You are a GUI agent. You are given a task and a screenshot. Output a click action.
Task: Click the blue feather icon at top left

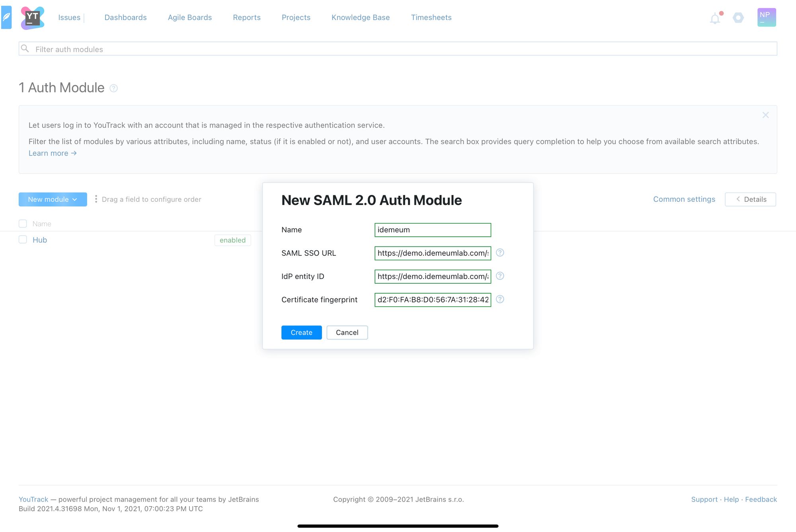click(6, 18)
